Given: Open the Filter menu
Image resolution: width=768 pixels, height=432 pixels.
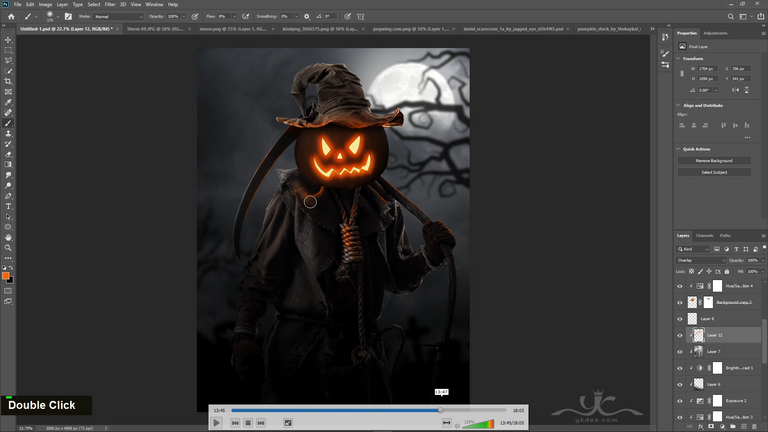Looking at the screenshot, I should (x=110, y=4).
